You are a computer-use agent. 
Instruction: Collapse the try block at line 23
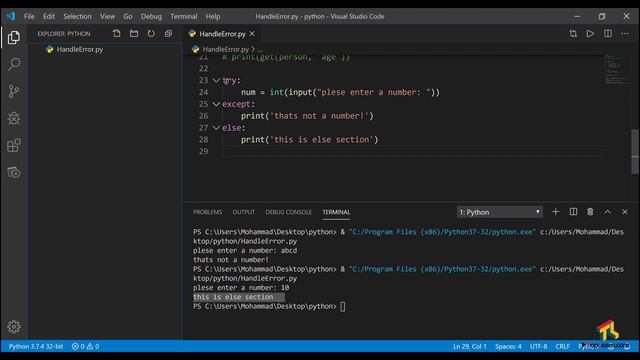[x=216, y=80]
